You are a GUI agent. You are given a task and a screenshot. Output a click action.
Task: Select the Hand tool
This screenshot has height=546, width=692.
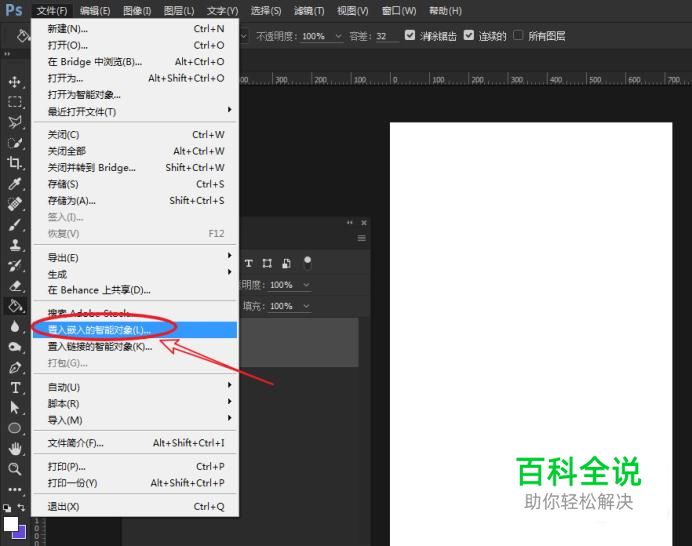coord(15,448)
